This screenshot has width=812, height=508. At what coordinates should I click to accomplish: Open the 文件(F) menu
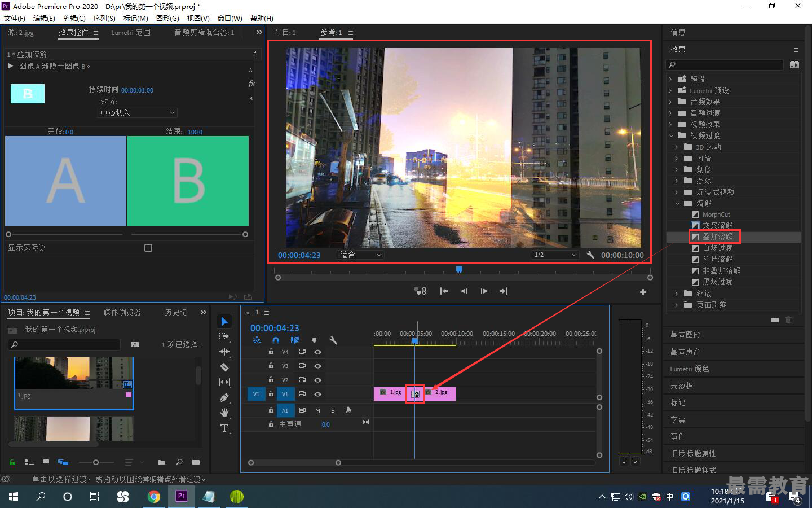coord(15,19)
